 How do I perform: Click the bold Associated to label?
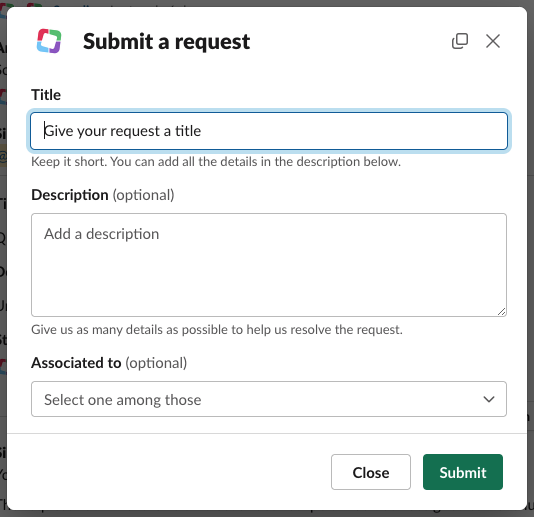tap(76, 363)
